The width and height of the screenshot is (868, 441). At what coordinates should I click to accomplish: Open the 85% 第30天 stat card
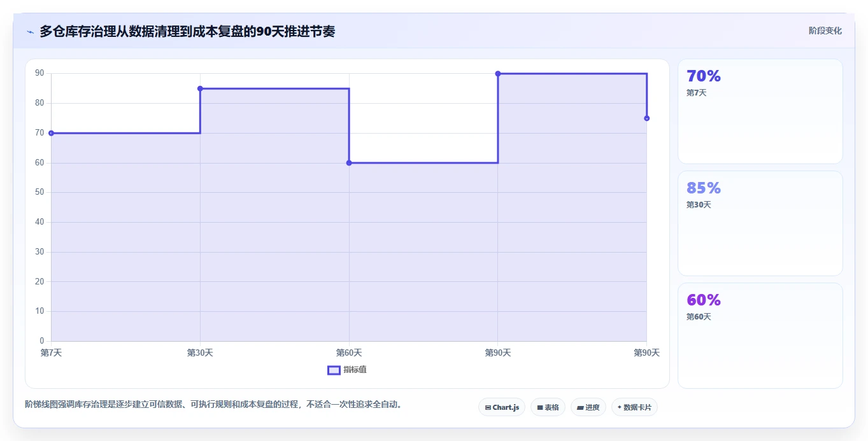pyautogui.click(x=760, y=223)
